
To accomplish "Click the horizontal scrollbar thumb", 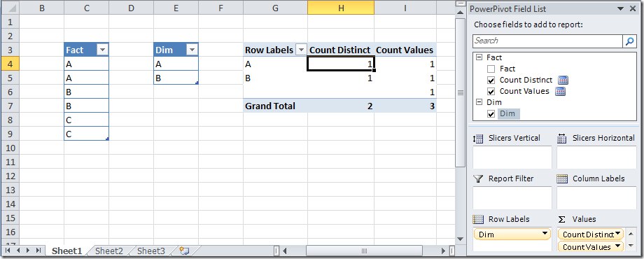I will 364,251.
